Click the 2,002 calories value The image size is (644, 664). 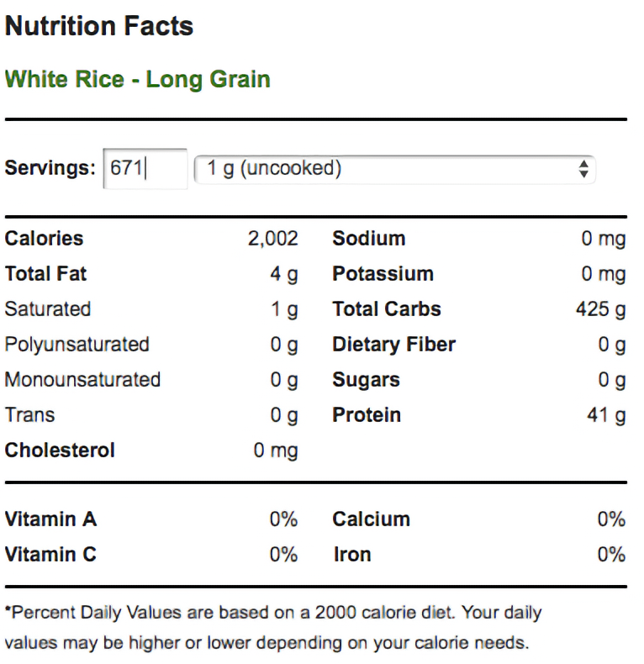272,239
